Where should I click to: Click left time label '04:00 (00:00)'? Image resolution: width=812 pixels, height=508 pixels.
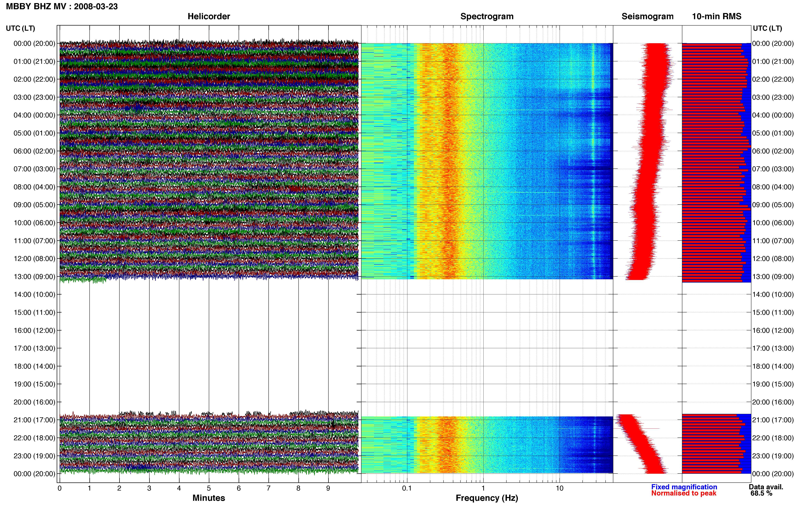[x=35, y=115]
